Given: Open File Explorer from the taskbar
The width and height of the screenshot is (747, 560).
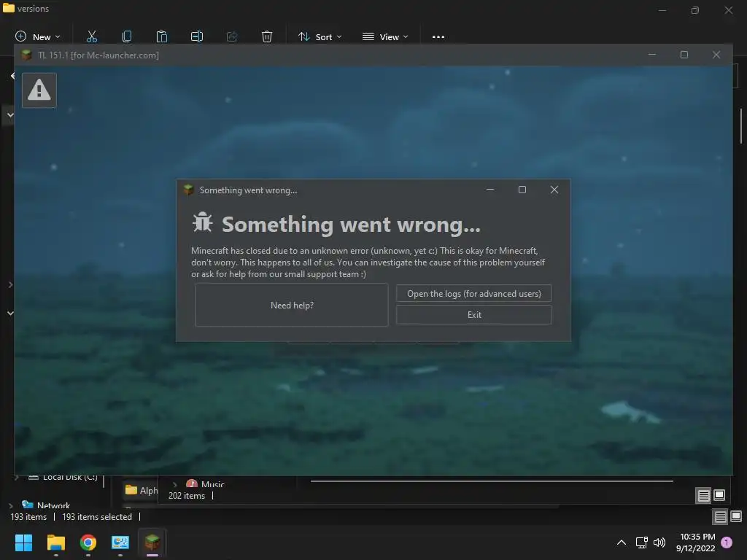Looking at the screenshot, I should coord(55,542).
